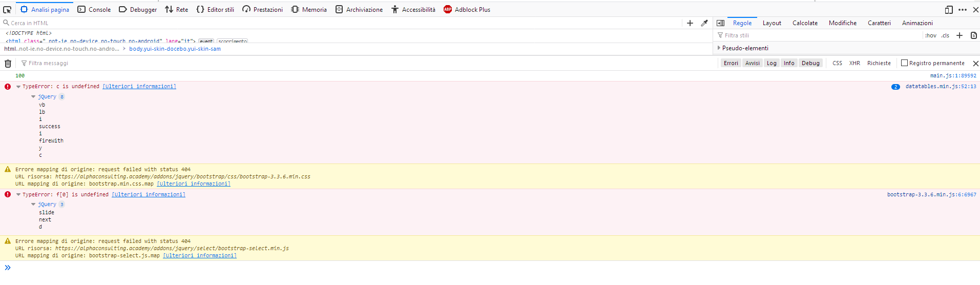
Task: Collapse the TypeError c is undefined entry
Action: (x=18, y=87)
